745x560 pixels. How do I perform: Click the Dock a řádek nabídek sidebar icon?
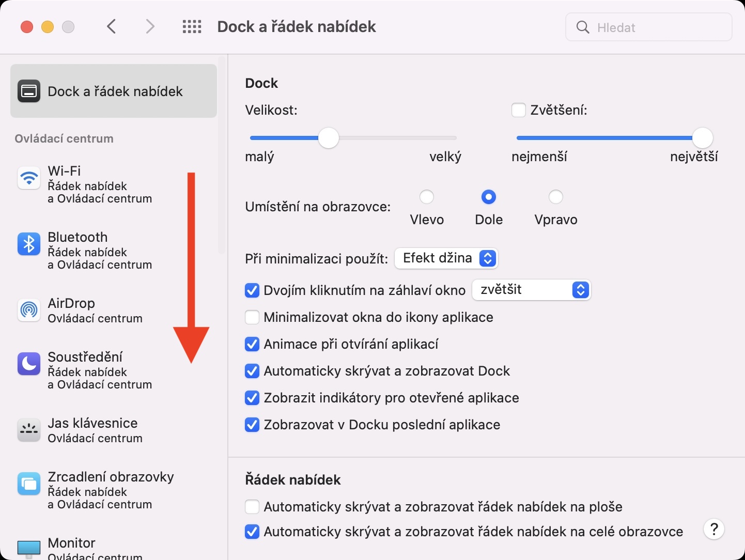point(29,91)
